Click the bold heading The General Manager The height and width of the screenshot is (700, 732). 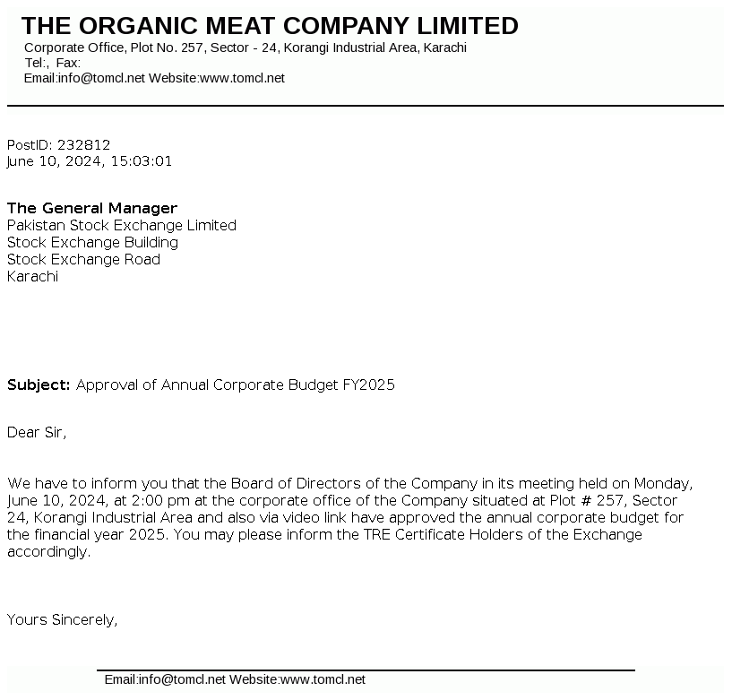pyautogui.click(x=92, y=208)
